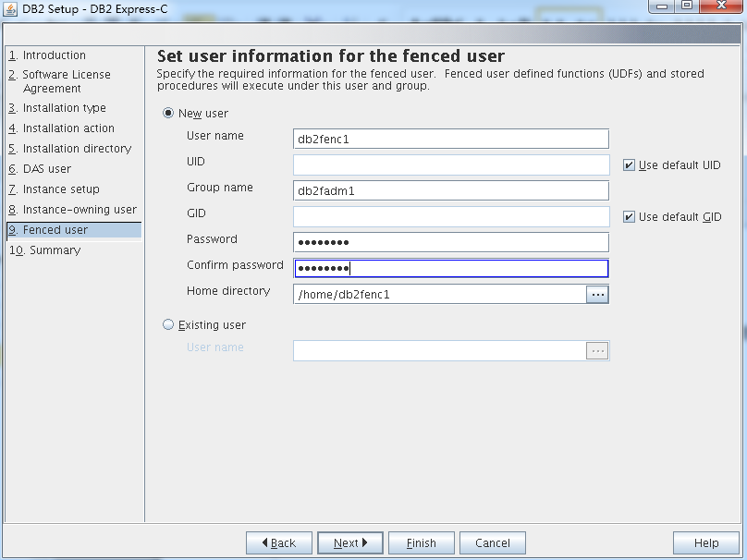Go to Installation type step

(57, 108)
